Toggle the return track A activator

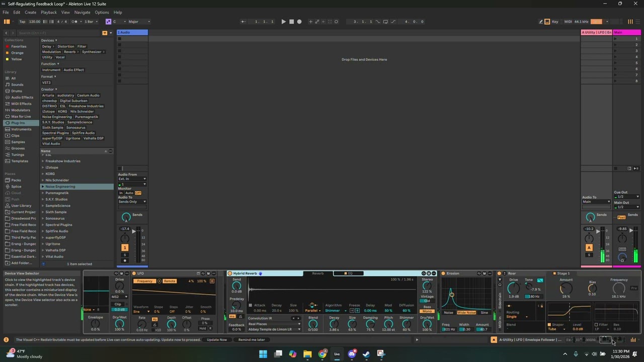pyautogui.click(x=589, y=247)
